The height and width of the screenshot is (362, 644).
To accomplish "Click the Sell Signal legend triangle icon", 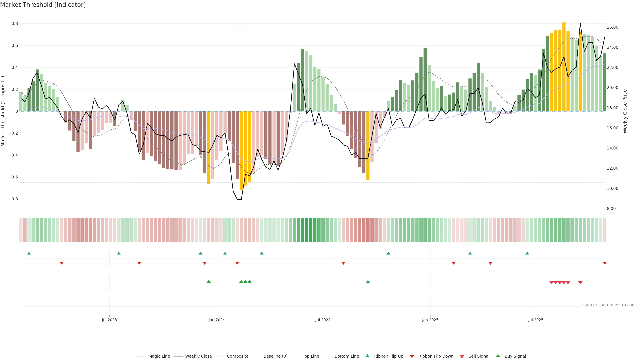I will pyautogui.click(x=462, y=356).
